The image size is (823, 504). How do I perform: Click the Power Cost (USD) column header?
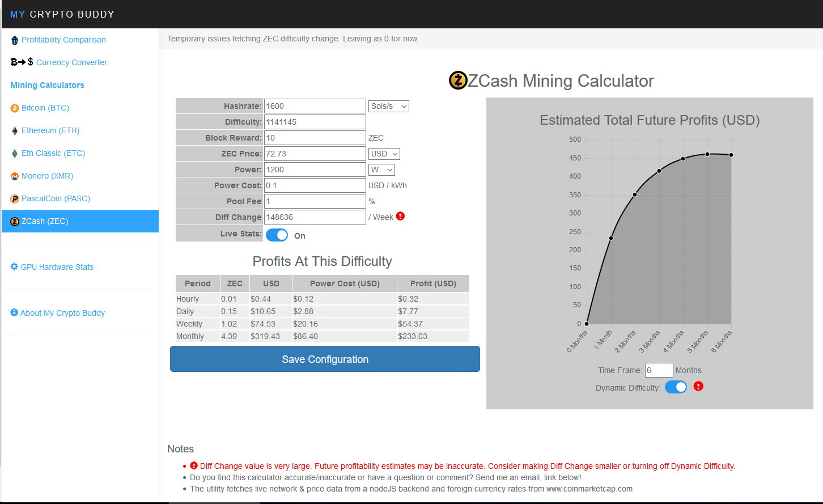tap(345, 283)
